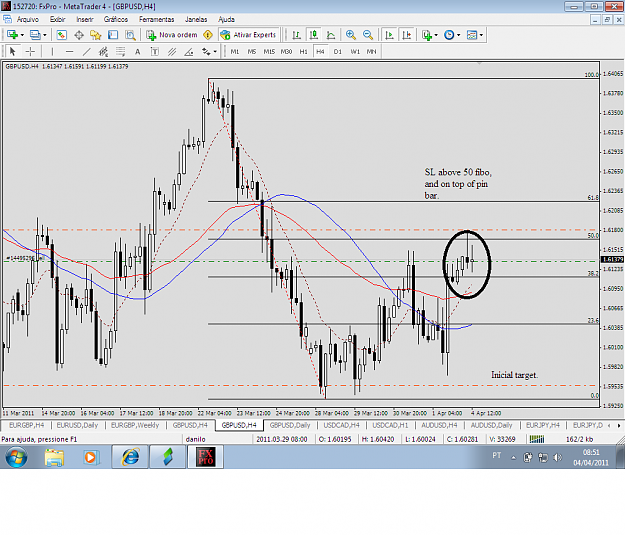The width and height of the screenshot is (625, 535).
Task: Toggle chart auto scroll
Action: (389, 35)
